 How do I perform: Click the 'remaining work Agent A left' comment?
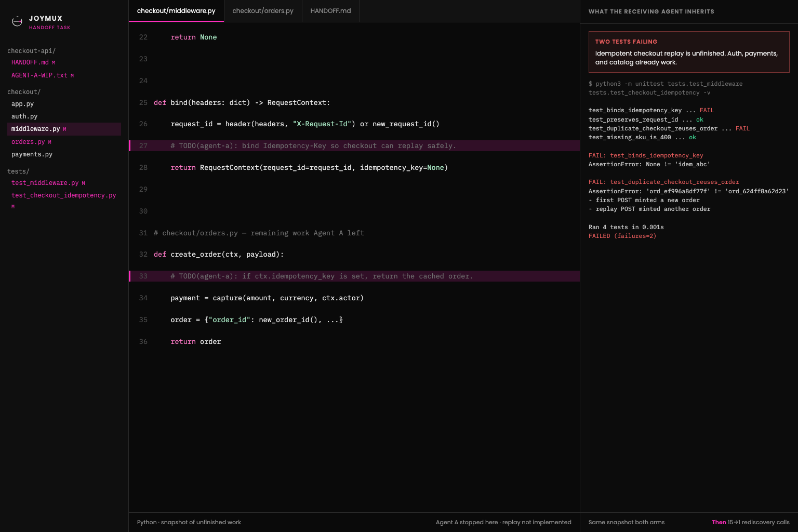pos(259,233)
